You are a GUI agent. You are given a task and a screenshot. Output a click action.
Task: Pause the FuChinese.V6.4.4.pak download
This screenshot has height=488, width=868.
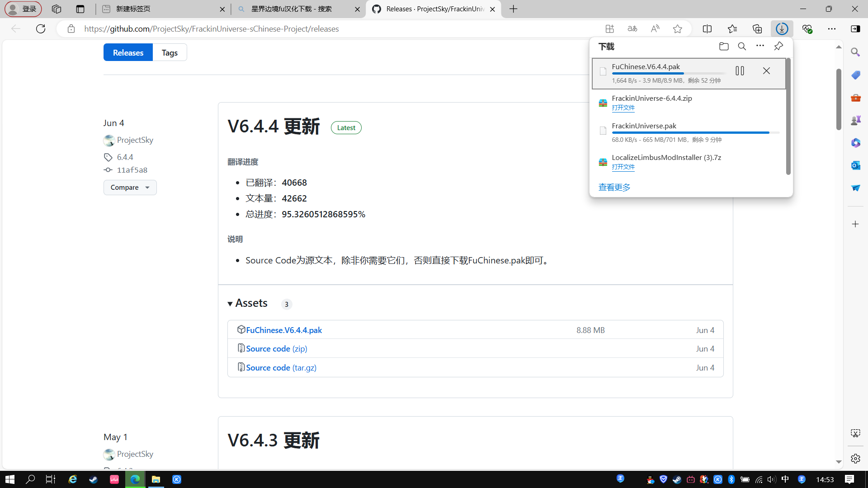tap(740, 70)
